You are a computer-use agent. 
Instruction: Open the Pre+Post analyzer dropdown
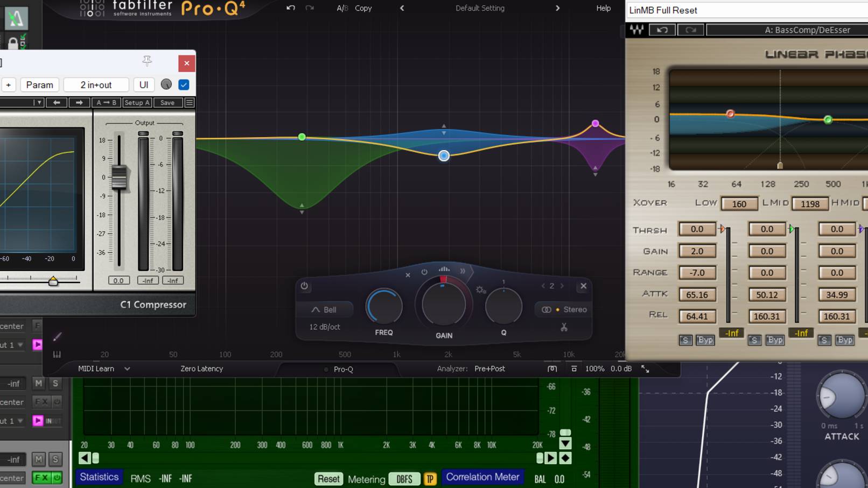(x=489, y=369)
